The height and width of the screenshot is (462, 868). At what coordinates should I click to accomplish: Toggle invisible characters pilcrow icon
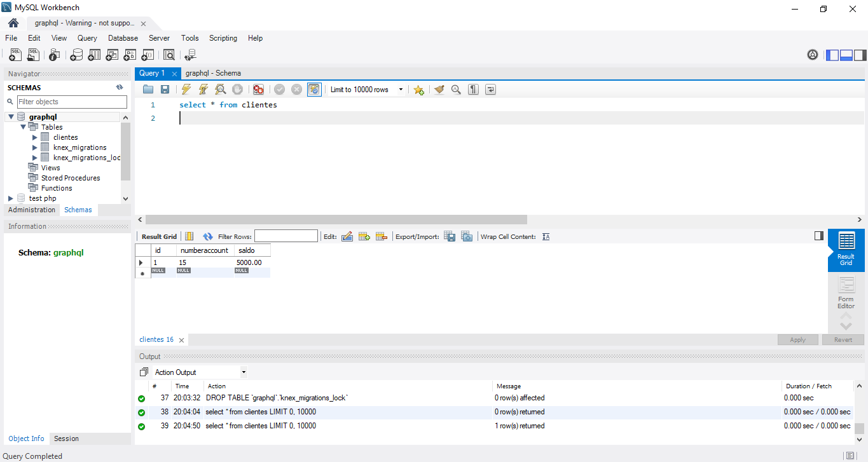click(473, 90)
